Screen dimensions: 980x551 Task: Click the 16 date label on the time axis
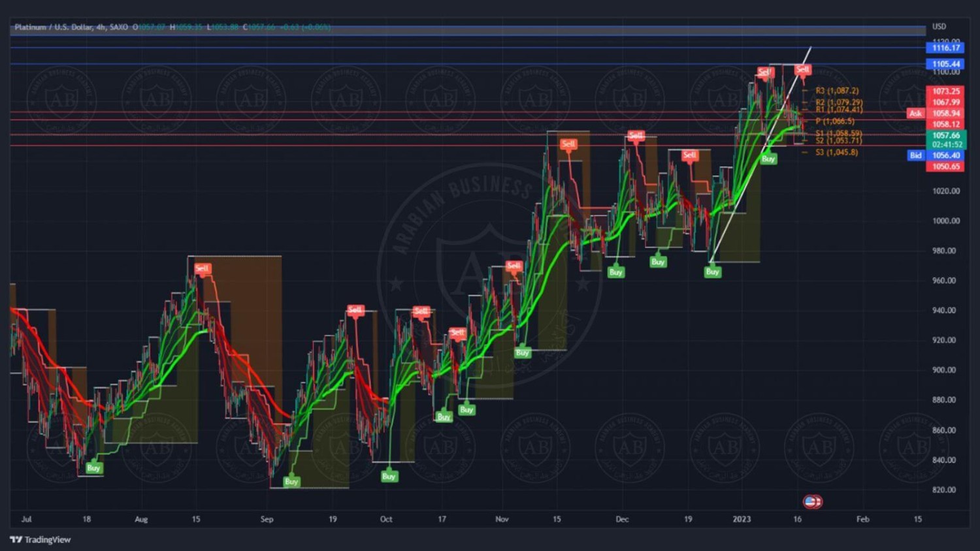click(797, 520)
